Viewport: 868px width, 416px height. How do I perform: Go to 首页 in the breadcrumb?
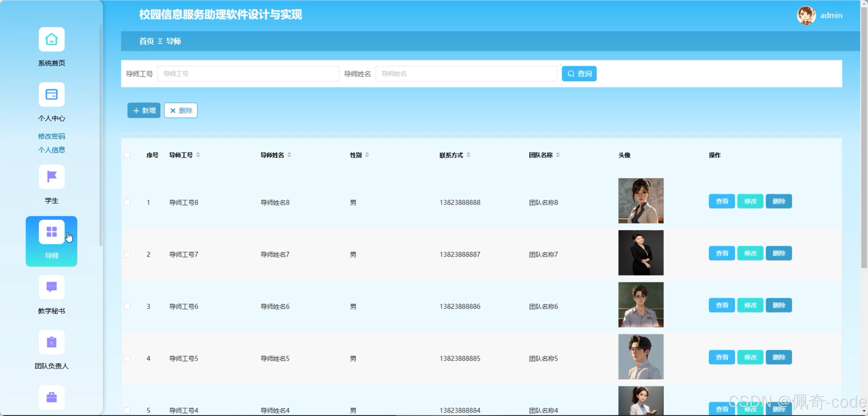(146, 41)
